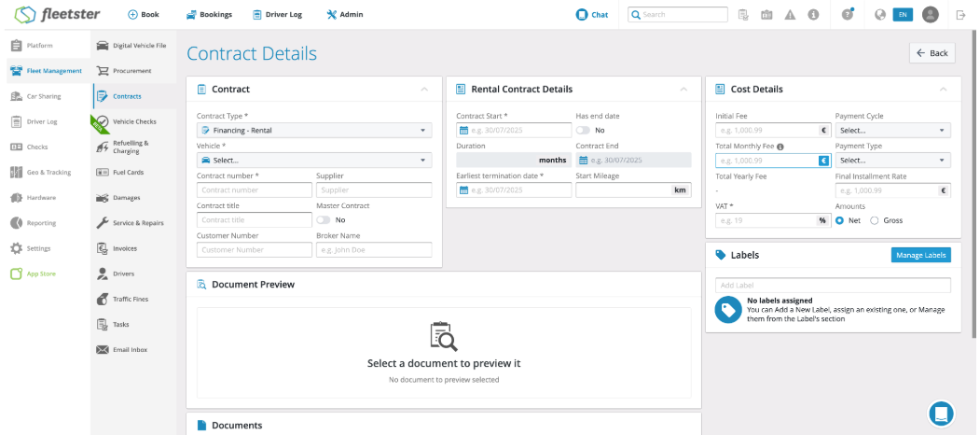980x435 pixels.
Task: Collapse the Cost Details panel
Action: coord(943,90)
